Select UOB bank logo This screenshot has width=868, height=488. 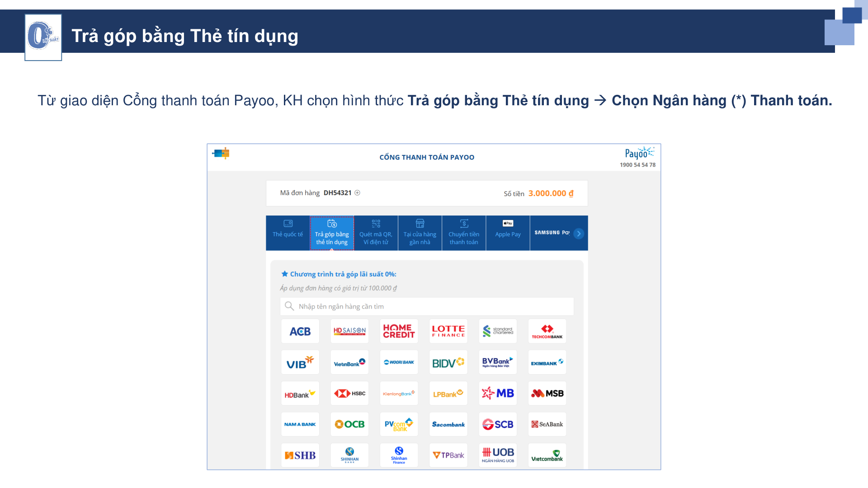(498, 455)
